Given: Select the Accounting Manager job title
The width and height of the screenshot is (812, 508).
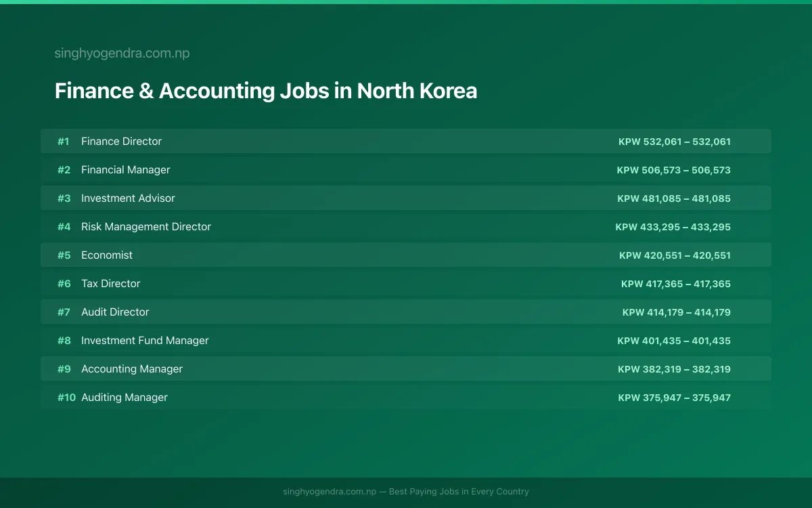Looking at the screenshot, I should (132, 369).
